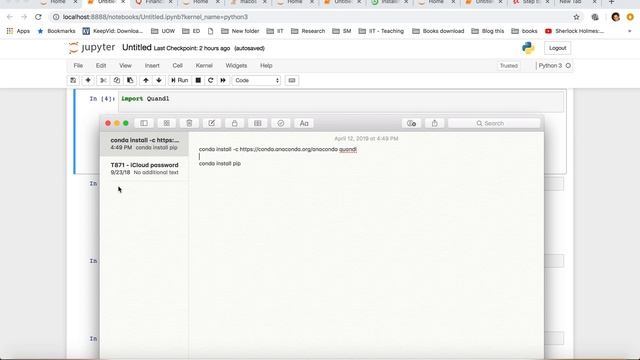Click the browser address bar

click(312, 17)
